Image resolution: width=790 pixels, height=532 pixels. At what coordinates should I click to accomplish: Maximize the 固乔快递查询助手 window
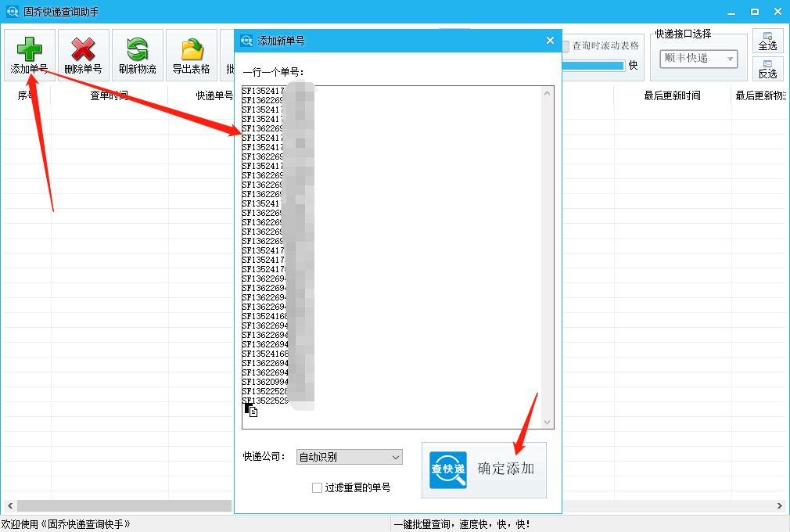coord(755,12)
